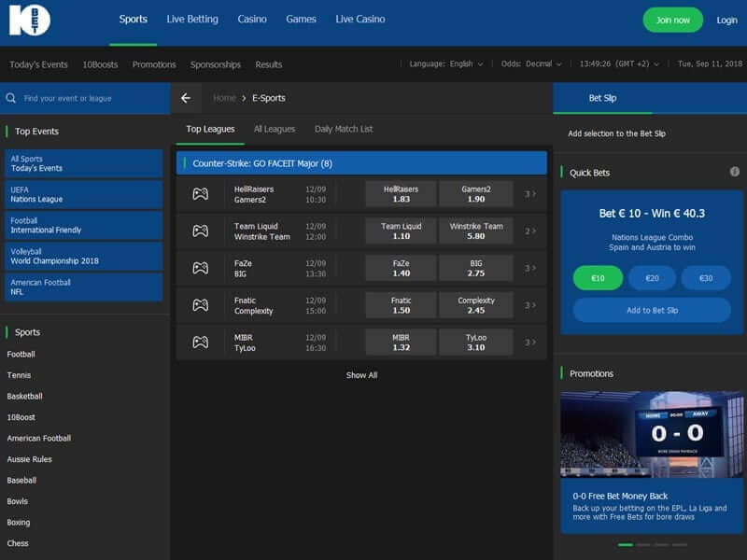Expand more markets for HellRaisers vs Gamers2
This screenshot has height=560, width=747.
[530, 194]
